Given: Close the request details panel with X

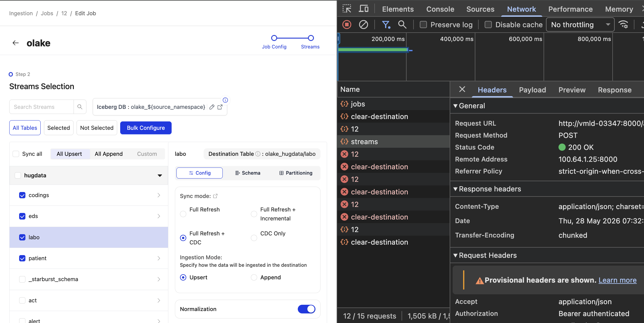Looking at the screenshot, I should coord(462,89).
